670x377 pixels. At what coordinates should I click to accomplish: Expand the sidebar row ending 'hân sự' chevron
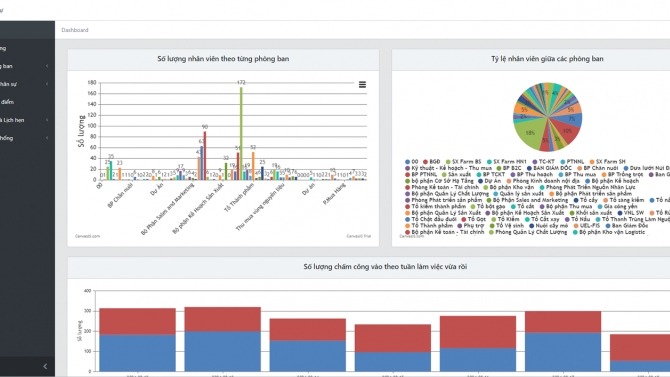(47, 84)
